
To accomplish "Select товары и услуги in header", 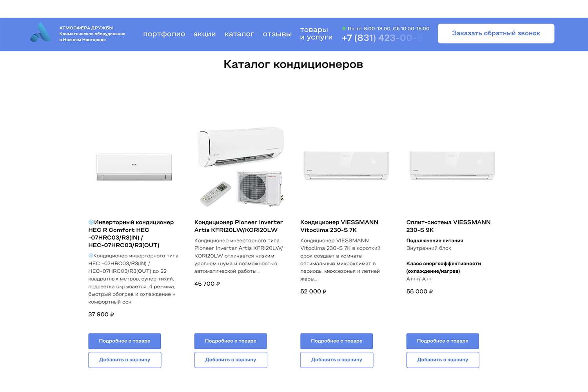I will [316, 33].
